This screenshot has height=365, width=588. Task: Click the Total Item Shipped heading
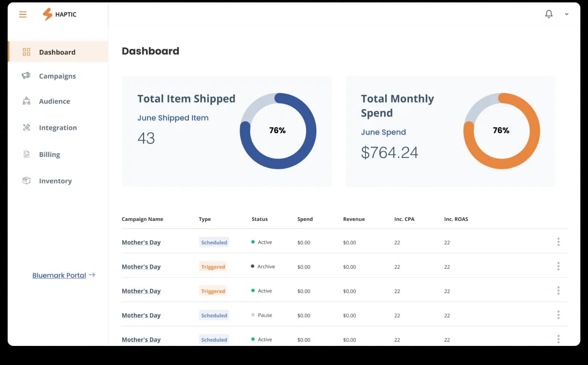pyautogui.click(x=186, y=99)
